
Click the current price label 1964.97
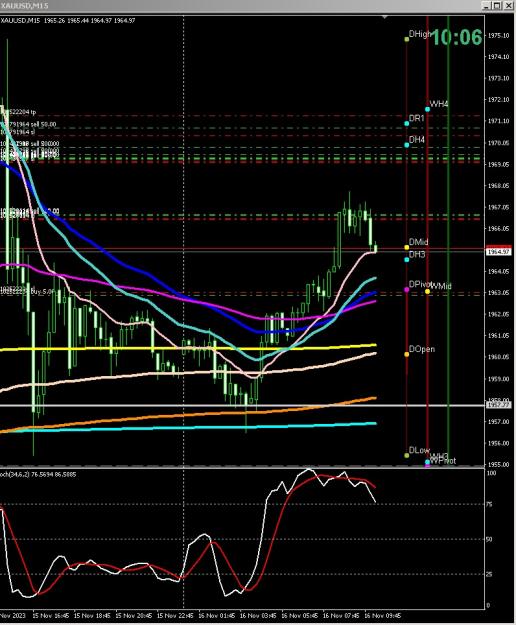tap(498, 252)
